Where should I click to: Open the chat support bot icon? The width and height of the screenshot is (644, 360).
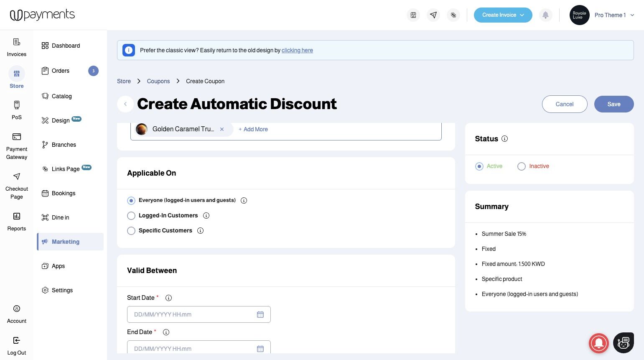click(x=623, y=343)
